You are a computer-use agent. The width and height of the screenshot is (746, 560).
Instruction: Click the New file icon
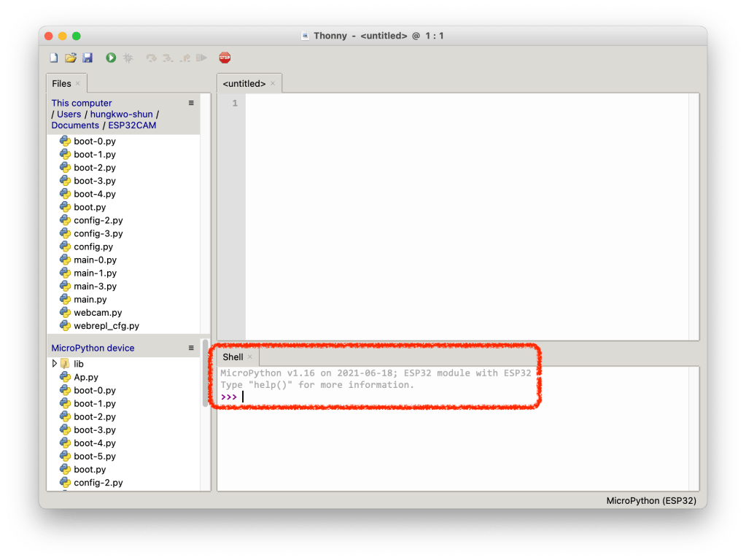(54, 58)
